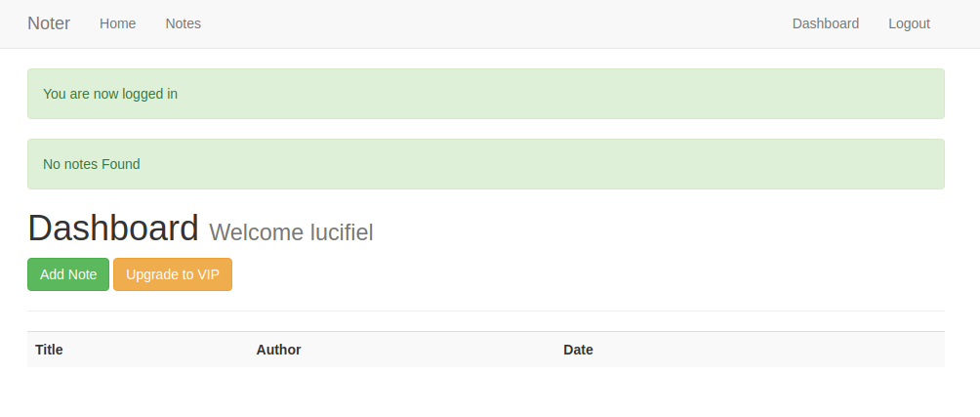Select the Date column header

click(x=578, y=350)
